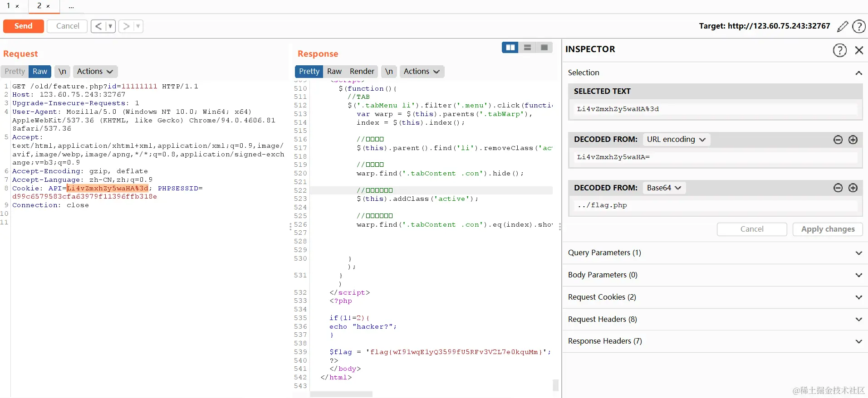The width and height of the screenshot is (868, 398).
Task: Open forward history dropdown arrow
Action: [x=138, y=26]
